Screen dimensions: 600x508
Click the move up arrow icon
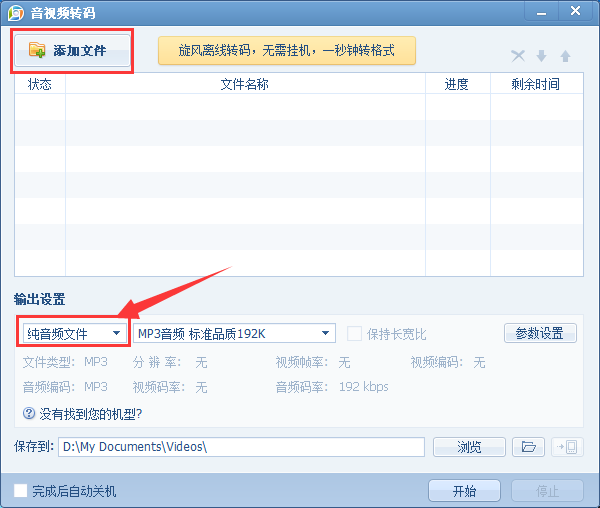coord(565,56)
